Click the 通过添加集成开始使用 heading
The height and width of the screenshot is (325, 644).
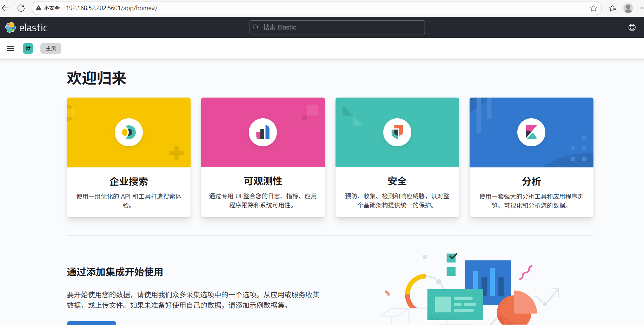tap(115, 272)
